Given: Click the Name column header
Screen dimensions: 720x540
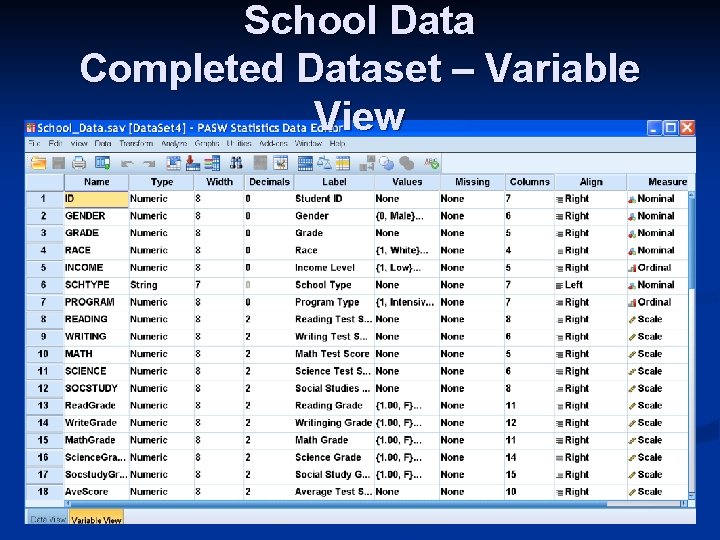Looking at the screenshot, I should coord(96,182).
